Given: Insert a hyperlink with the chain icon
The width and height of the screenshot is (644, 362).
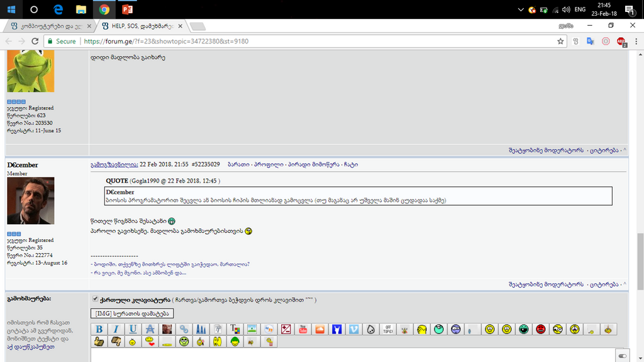Looking at the screenshot, I should [x=184, y=329].
